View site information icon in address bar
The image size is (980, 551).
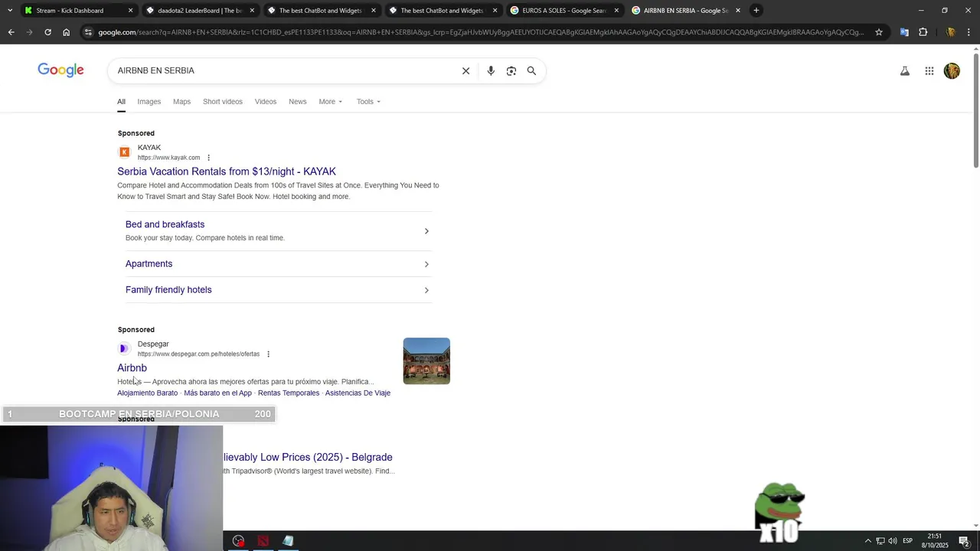point(88,32)
